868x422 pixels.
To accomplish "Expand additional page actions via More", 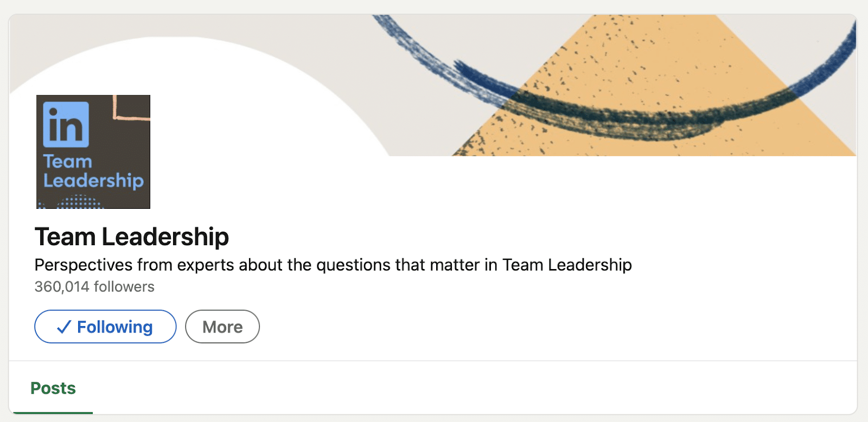I will (222, 327).
